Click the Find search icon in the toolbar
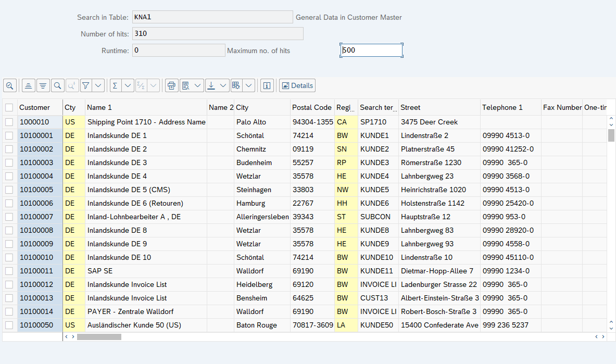Screen dimensions: 616x364 point(58,85)
